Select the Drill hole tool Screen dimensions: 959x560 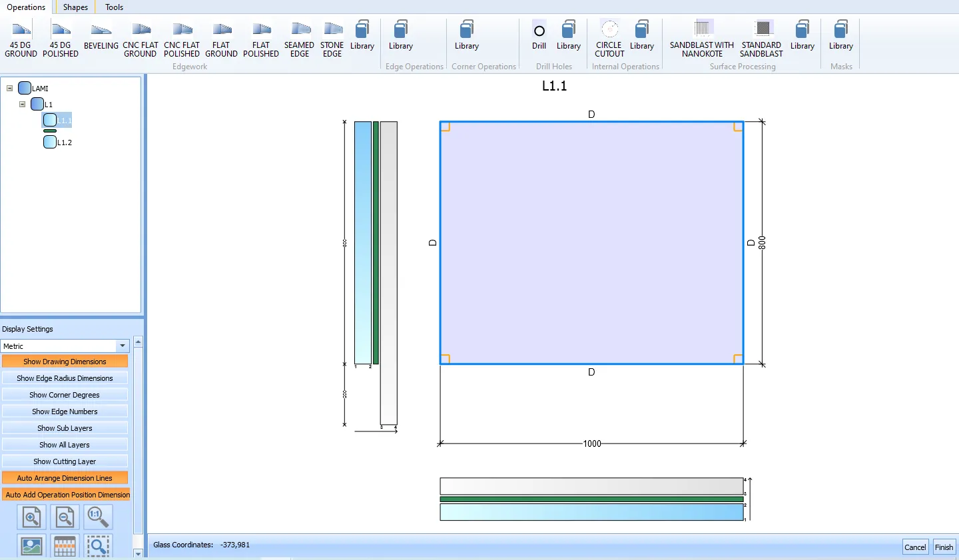[539, 36]
